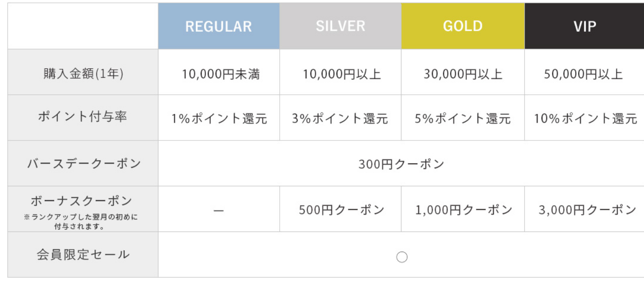
Task: Click the circle in the member sale row
Action: (x=402, y=257)
